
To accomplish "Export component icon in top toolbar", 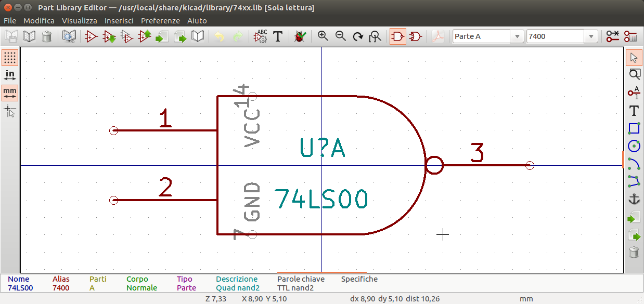I will point(180,36).
